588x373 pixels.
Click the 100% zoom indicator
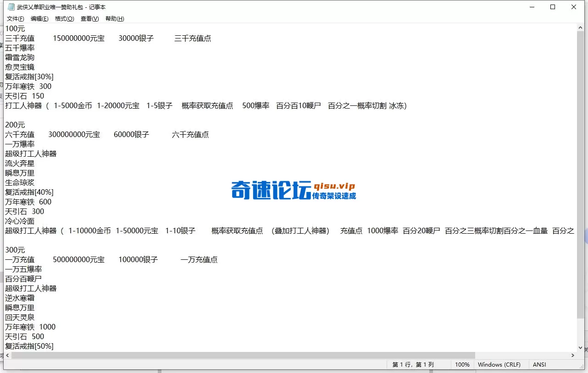(462, 364)
